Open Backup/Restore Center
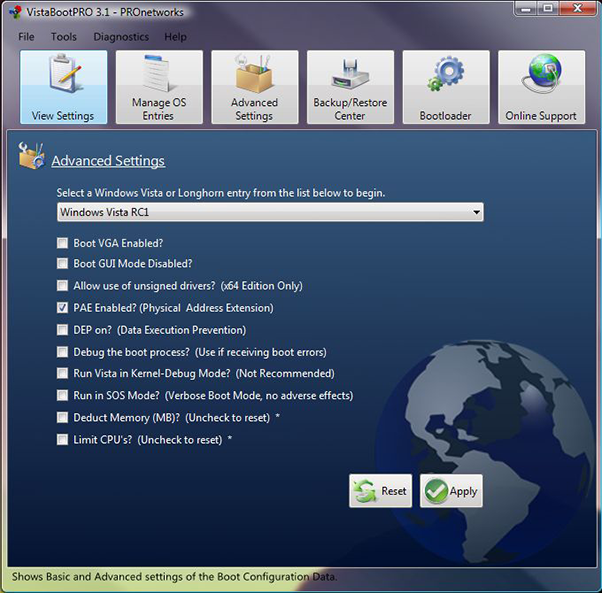Image resolution: width=602 pixels, height=593 pixels. tap(351, 87)
